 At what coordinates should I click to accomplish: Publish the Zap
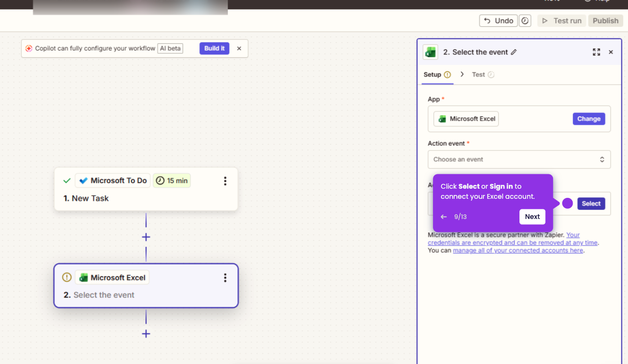[x=605, y=21]
